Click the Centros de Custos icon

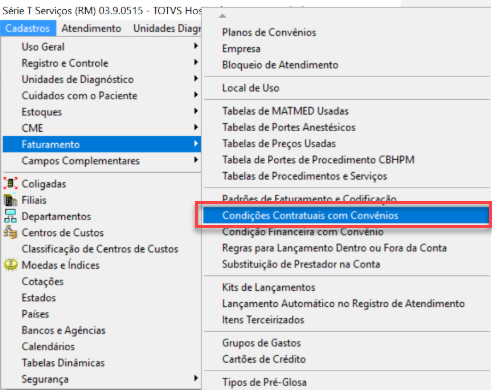(x=10, y=232)
